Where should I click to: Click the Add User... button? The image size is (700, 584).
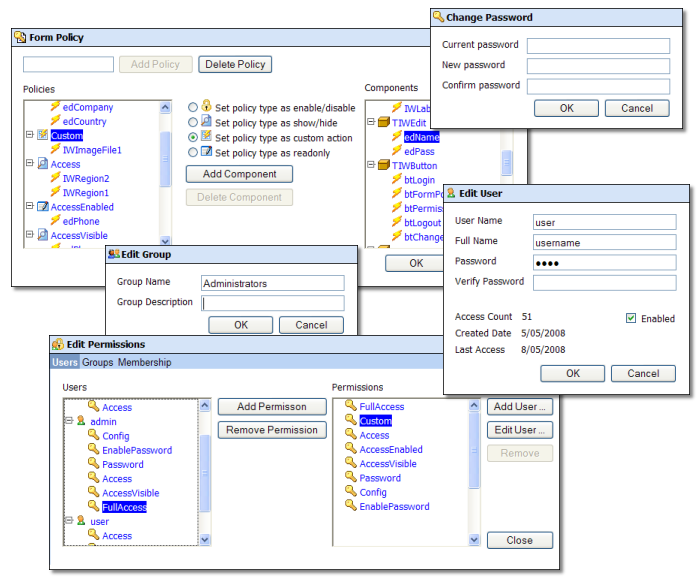point(519,407)
